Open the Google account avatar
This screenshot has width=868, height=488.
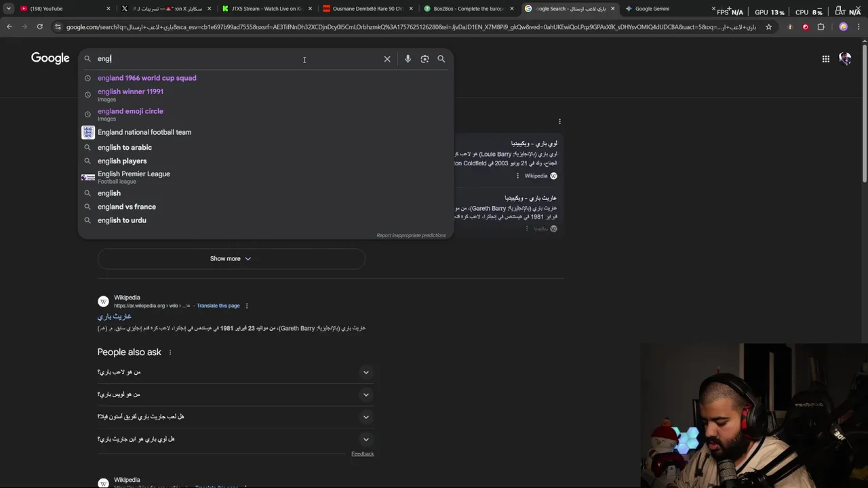coord(845,59)
